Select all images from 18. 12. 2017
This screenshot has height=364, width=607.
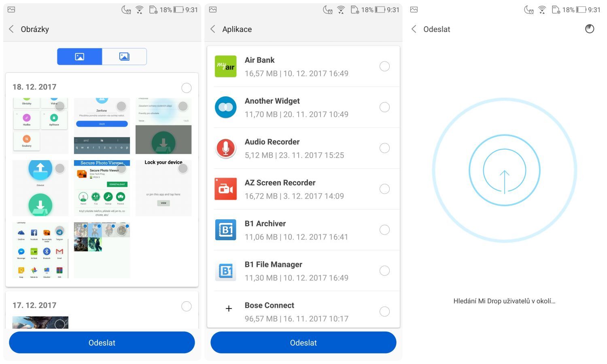click(x=187, y=88)
